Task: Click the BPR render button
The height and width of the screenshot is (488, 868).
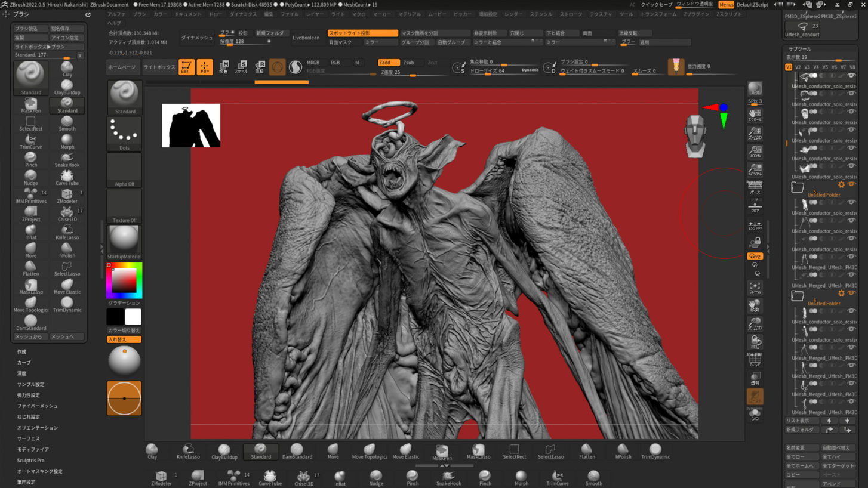Action: coord(755,89)
